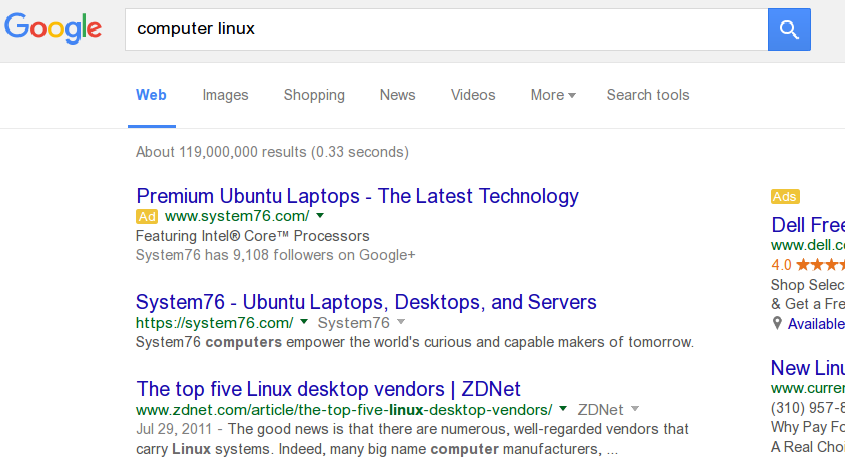This screenshot has height=469, width=845.
Task: Click Featuring Intel Core Processors text
Action: click(252, 236)
